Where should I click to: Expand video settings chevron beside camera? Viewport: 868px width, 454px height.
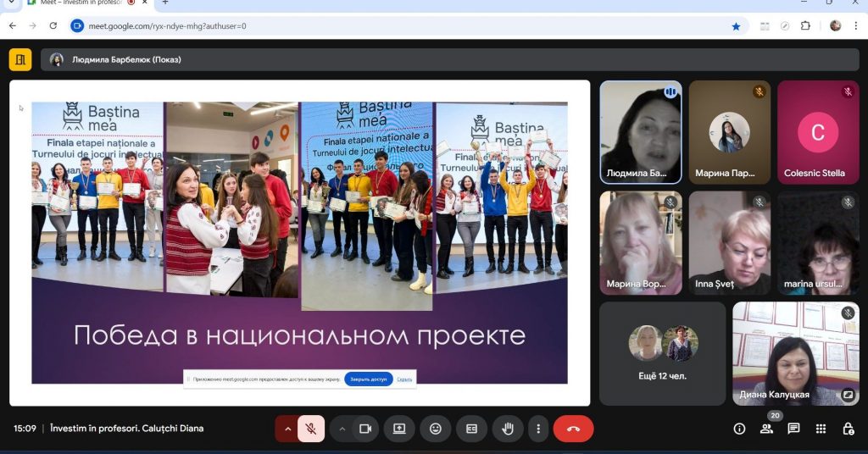coord(342,429)
